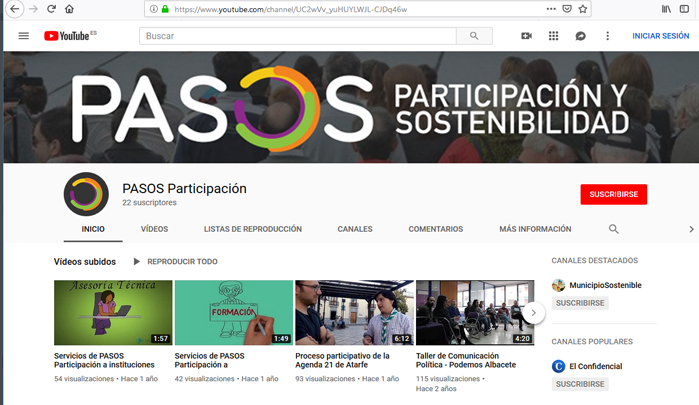Click the PASOS channel banner image

click(351, 107)
